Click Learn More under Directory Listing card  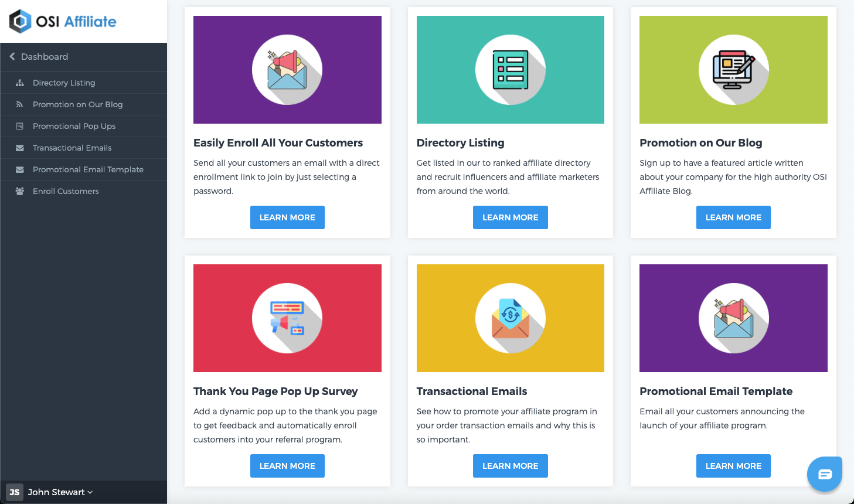[511, 217]
